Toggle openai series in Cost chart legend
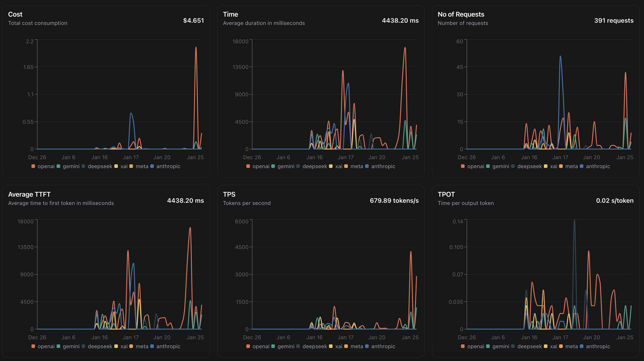The image size is (644, 361). 43,166
